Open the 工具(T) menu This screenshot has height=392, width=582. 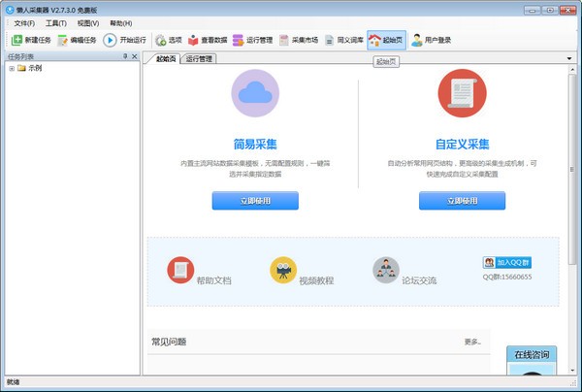click(x=56, y=23)
